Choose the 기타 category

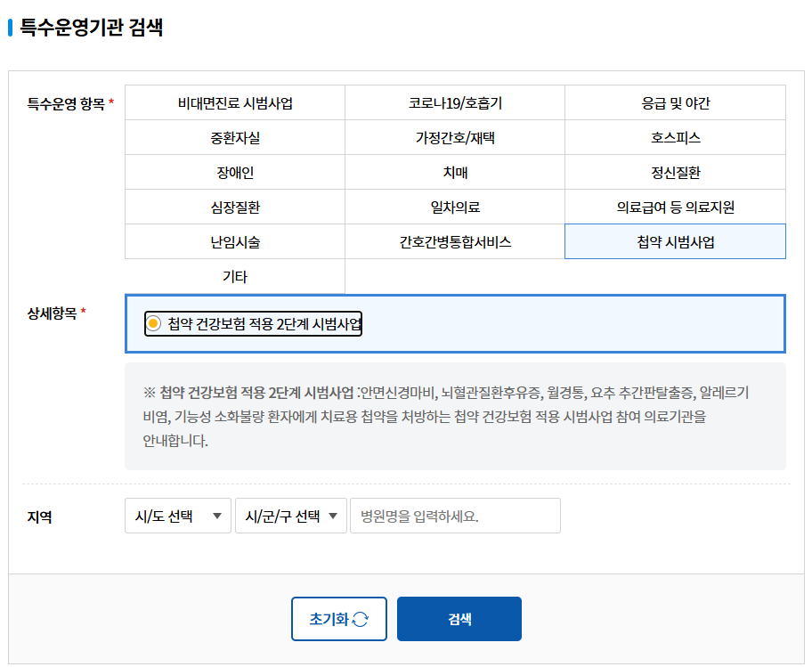pyautogui.click(x=234, y=276)
